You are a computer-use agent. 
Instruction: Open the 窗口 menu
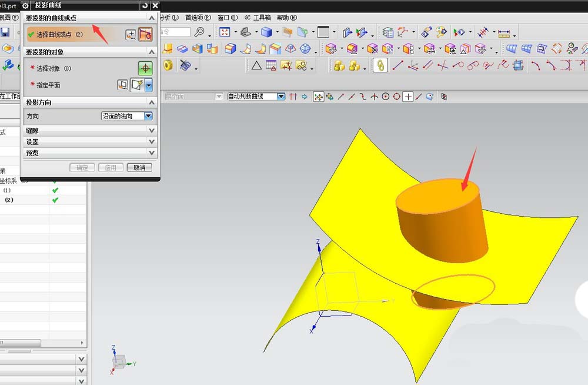228,18
